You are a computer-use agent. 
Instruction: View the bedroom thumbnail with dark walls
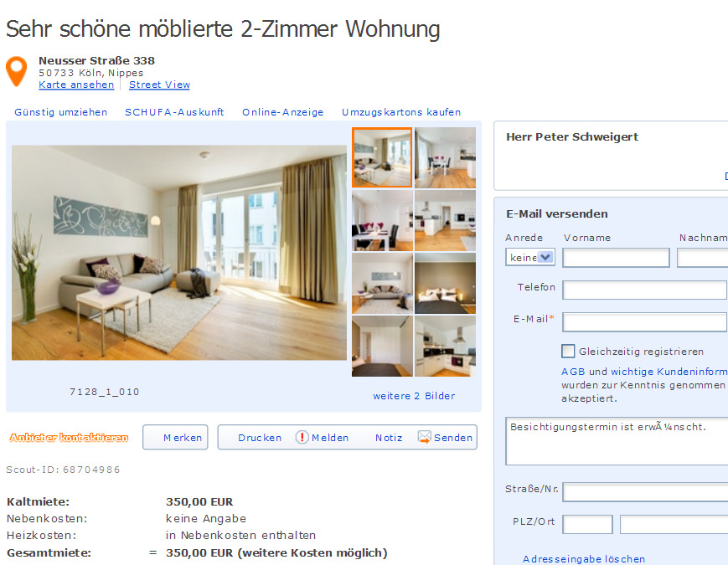pyautogui.click(x=445, y=284)
